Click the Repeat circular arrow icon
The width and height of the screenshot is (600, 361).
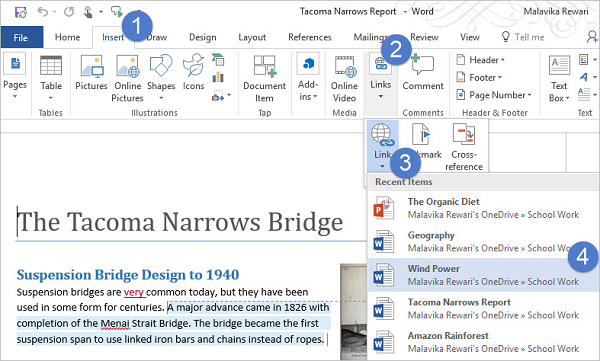[69, 12]
